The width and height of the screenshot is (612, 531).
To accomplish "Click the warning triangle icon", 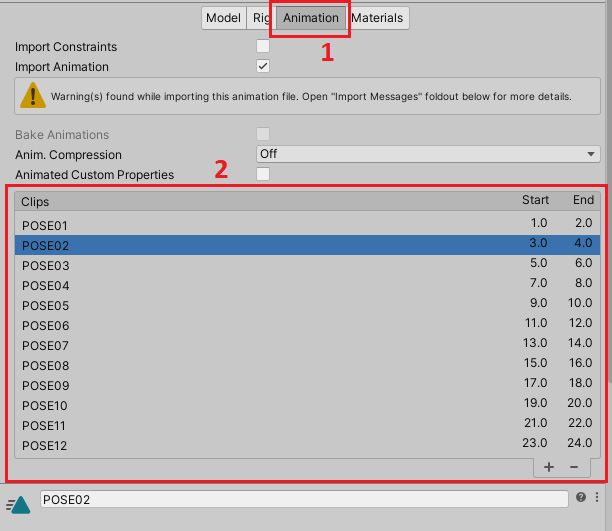I will (x=33, y=95).
